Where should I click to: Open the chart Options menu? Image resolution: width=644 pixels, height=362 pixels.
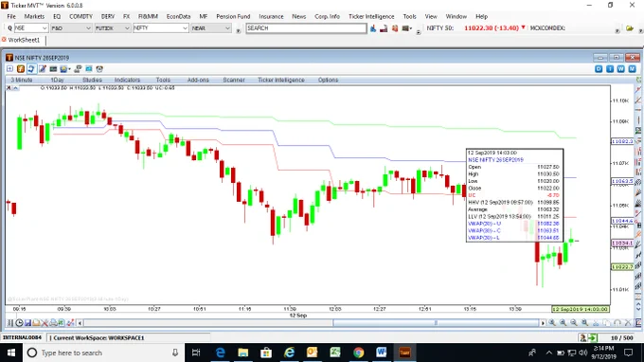point(328,80)
